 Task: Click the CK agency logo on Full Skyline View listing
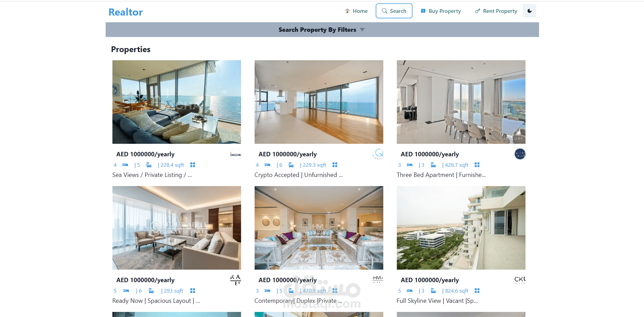pyautogui.click(x=520, y=280)
